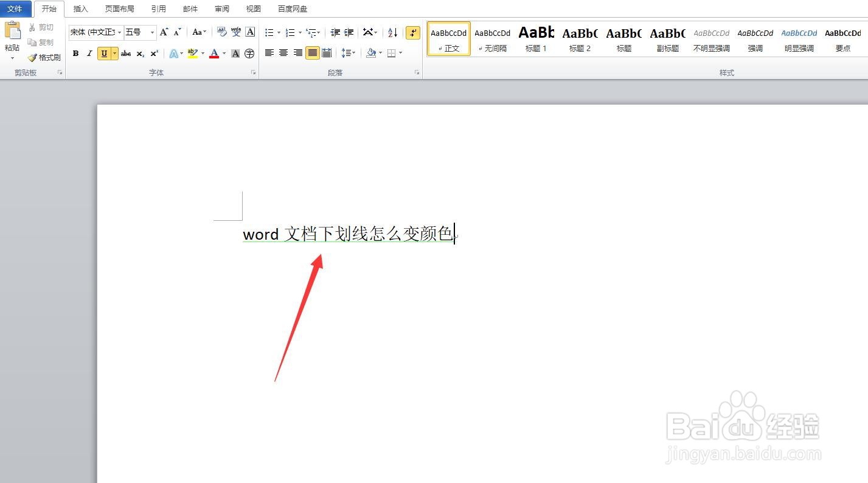Open the Change Case Aa dropdown
This screenshot has height=483, width=868.
(x=199, y=32)
